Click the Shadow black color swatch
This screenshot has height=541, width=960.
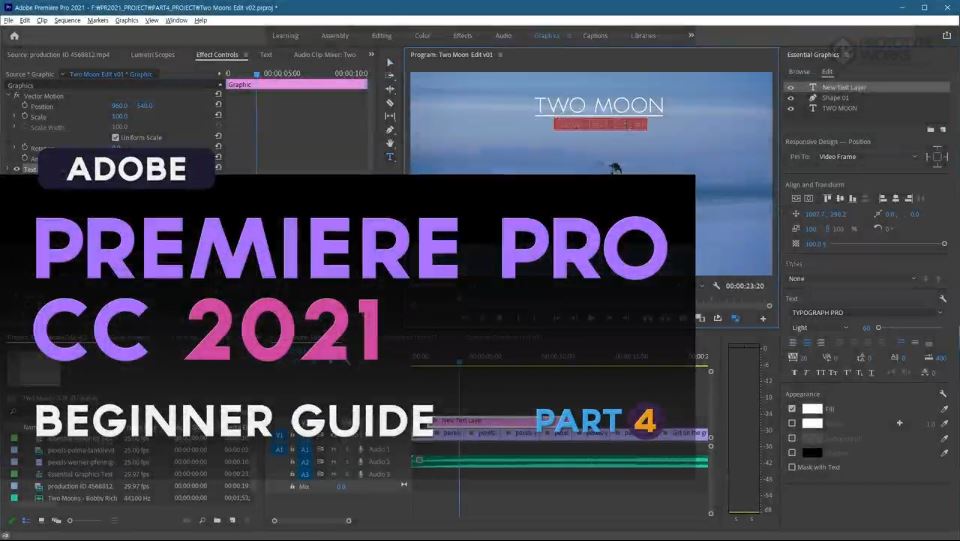(x=812, y=453)
